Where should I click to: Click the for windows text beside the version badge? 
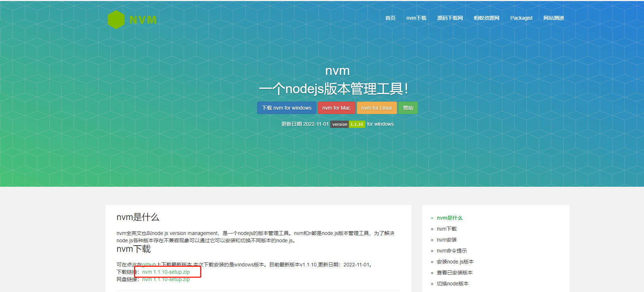380,124
